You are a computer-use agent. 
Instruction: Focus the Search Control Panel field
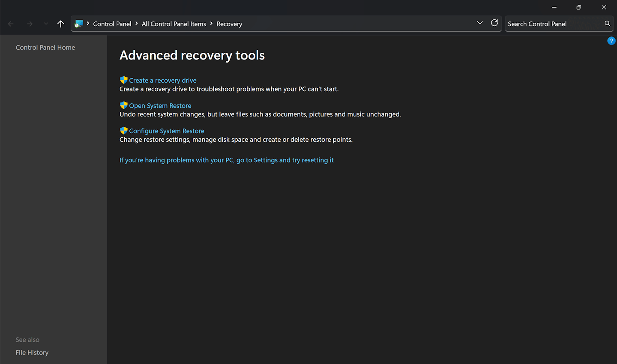click(x=553, y=24)
